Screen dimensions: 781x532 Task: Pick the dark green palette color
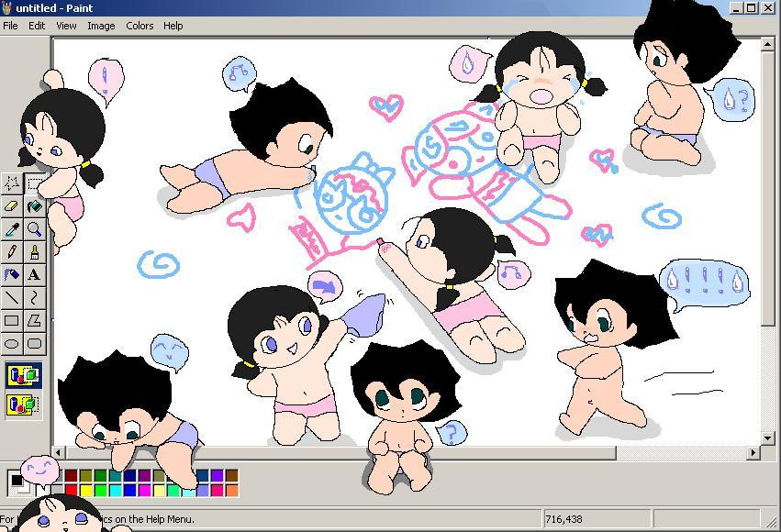click(x=100, y=476)
